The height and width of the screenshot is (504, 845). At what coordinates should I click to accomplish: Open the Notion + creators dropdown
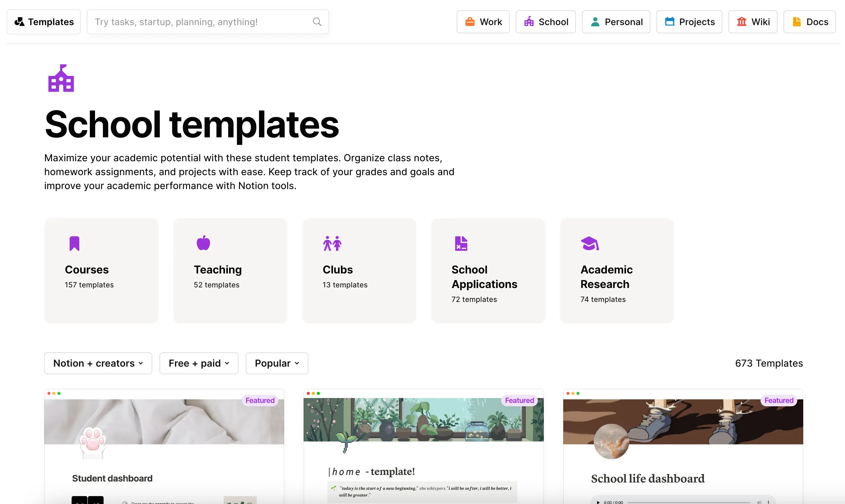pos(98,363)
